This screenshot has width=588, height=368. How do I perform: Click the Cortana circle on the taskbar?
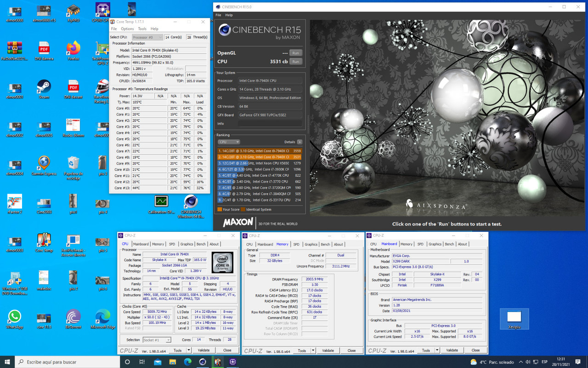[x=127, y=362]
